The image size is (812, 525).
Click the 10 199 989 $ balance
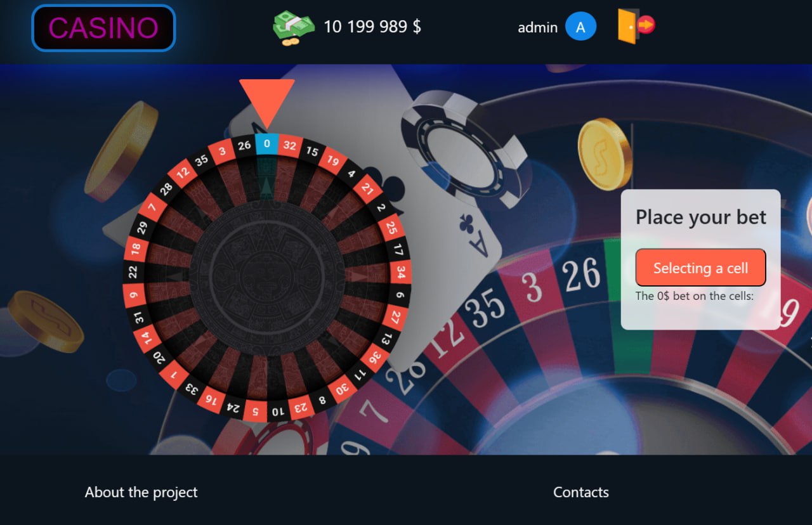point(372,27)
